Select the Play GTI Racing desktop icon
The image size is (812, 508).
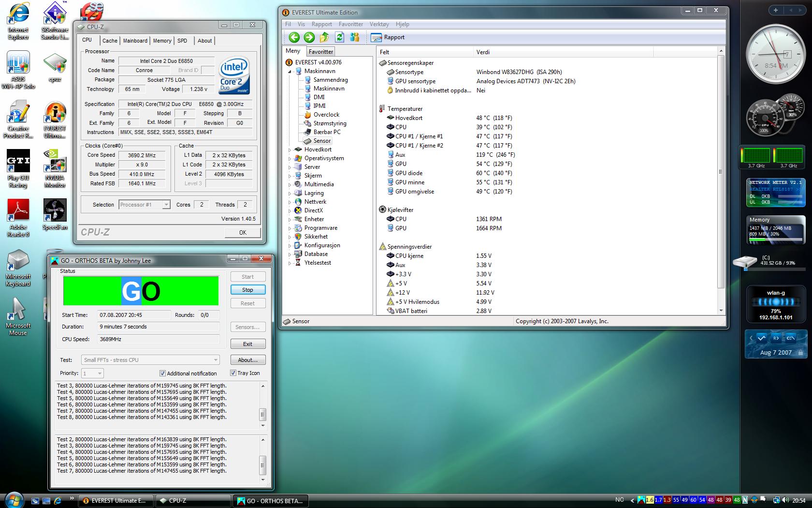(18, 168)
